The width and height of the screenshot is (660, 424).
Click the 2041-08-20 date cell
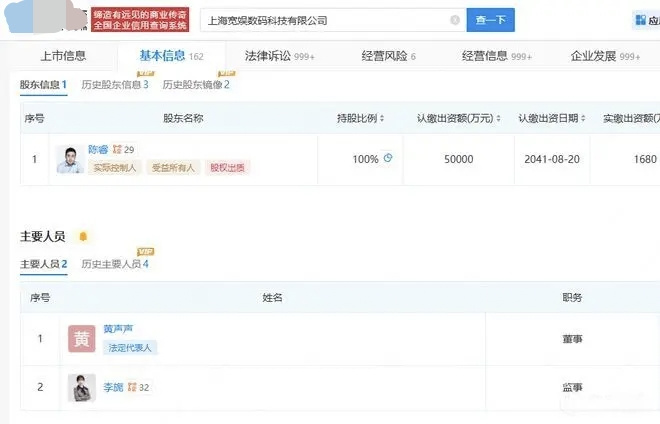(x=552, y=159)
